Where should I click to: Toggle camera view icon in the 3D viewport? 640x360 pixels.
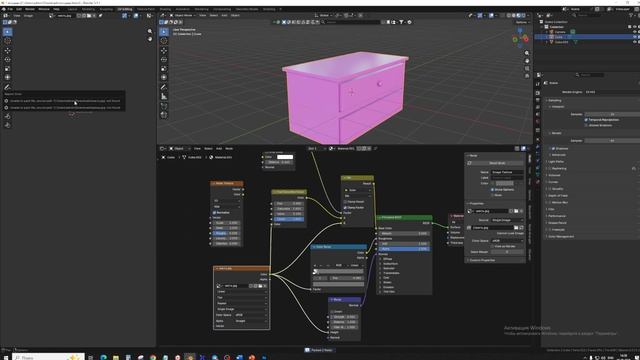(x=527, y=68)
